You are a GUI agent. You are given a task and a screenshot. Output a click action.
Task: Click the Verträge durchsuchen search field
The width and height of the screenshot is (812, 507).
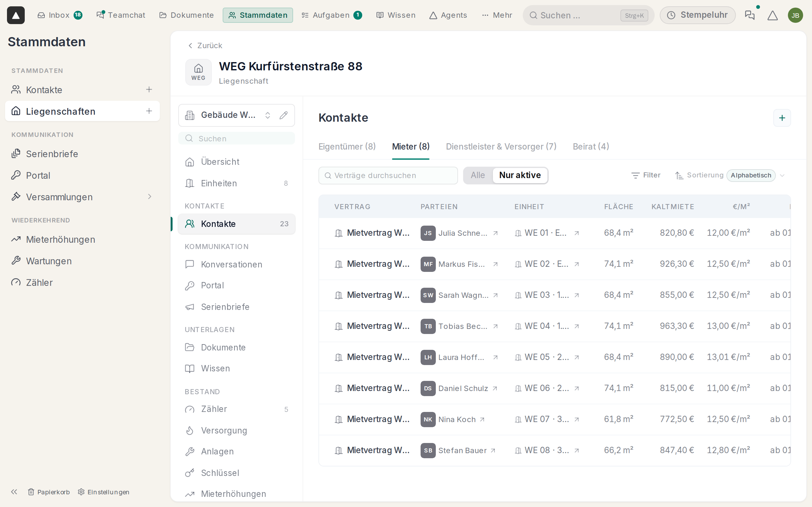click(x=388, y=175)
